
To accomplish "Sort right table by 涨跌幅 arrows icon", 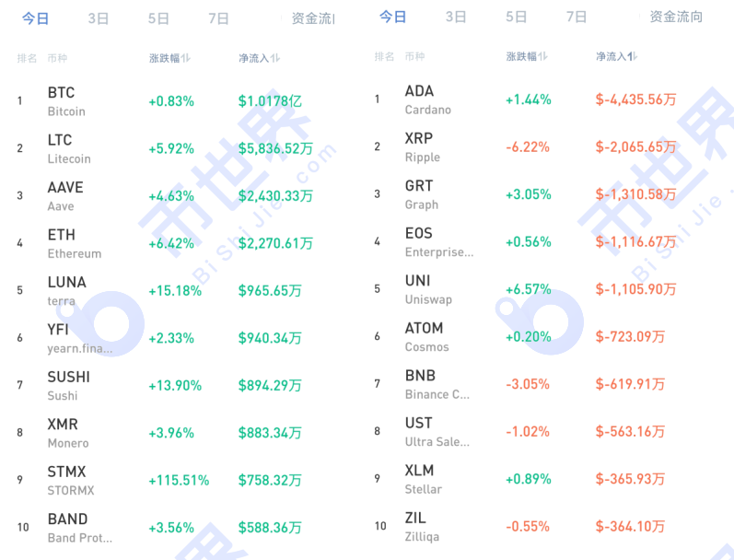I will coord(543,57).
